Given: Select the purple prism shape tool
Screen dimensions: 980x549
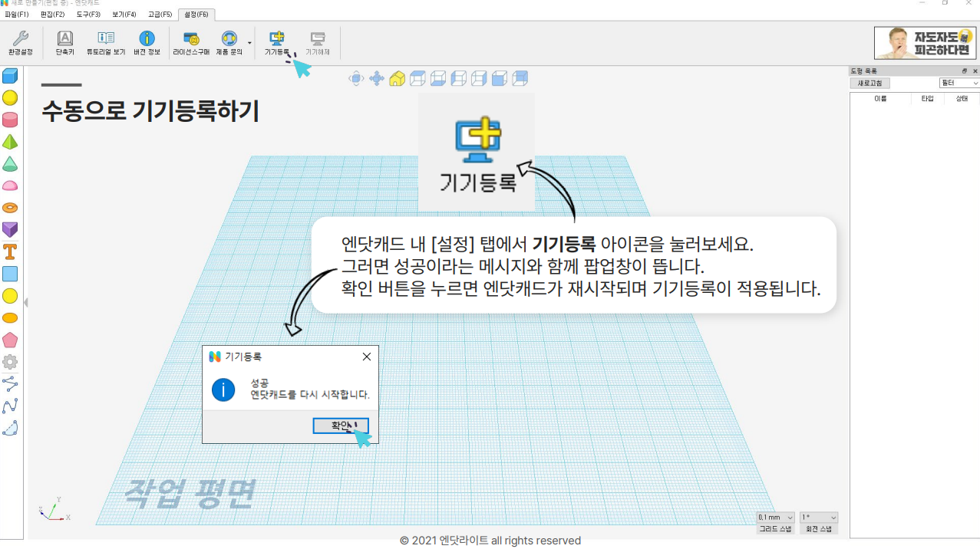Looking at the screenshot, I should point(10,229).
